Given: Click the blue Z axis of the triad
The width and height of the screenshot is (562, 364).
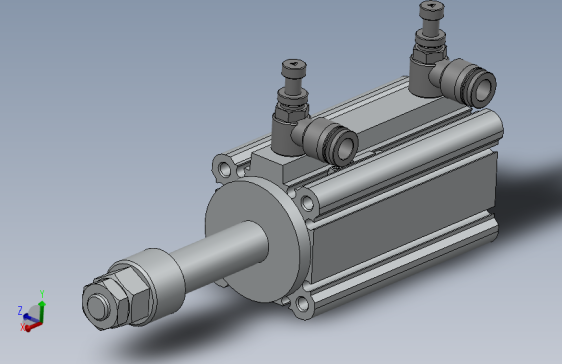Looking at the screenshot, I should pos(31,318).
